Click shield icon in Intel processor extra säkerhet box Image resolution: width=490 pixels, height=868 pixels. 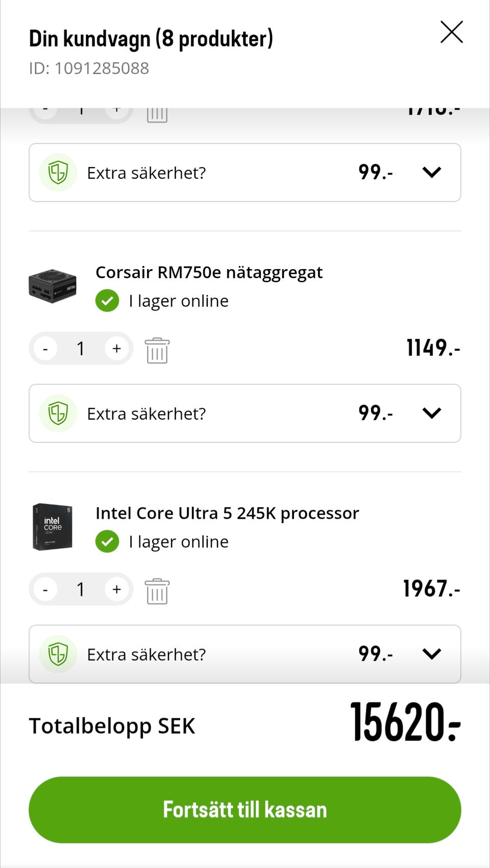58,654
